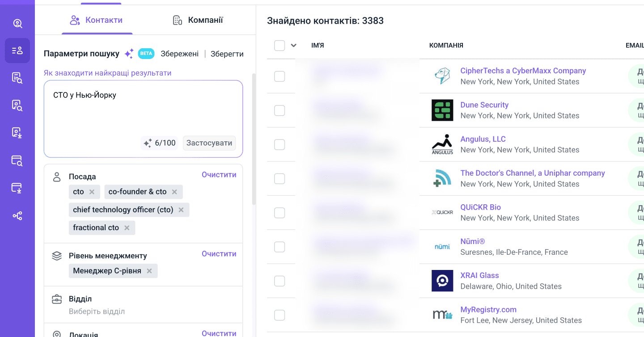The image size is (644, 337).
Task: Check the CipherTechs contact row checkbox
Action: coord(280,76)
